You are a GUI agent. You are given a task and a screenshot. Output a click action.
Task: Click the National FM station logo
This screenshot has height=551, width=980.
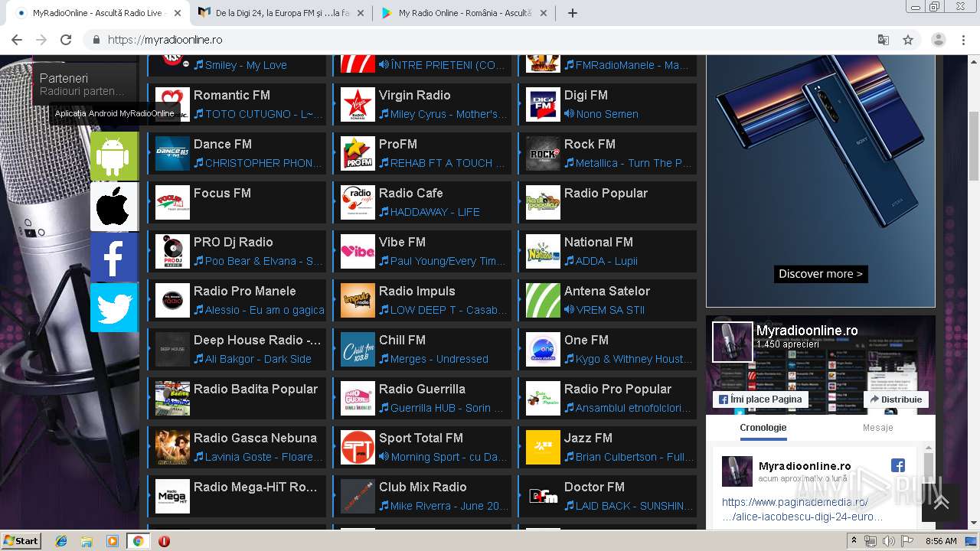tap(543, 251)
